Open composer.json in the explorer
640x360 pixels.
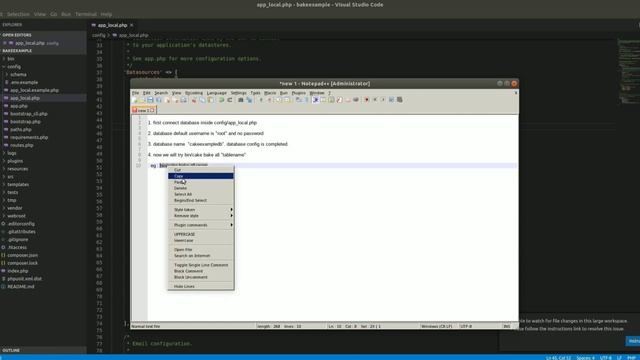pyautogui.click(x=22, y=255)
